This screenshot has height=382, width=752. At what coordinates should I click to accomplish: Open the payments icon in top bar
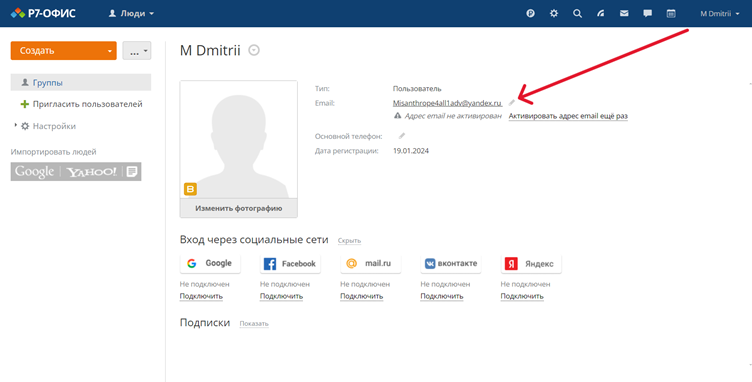point(530,13)
